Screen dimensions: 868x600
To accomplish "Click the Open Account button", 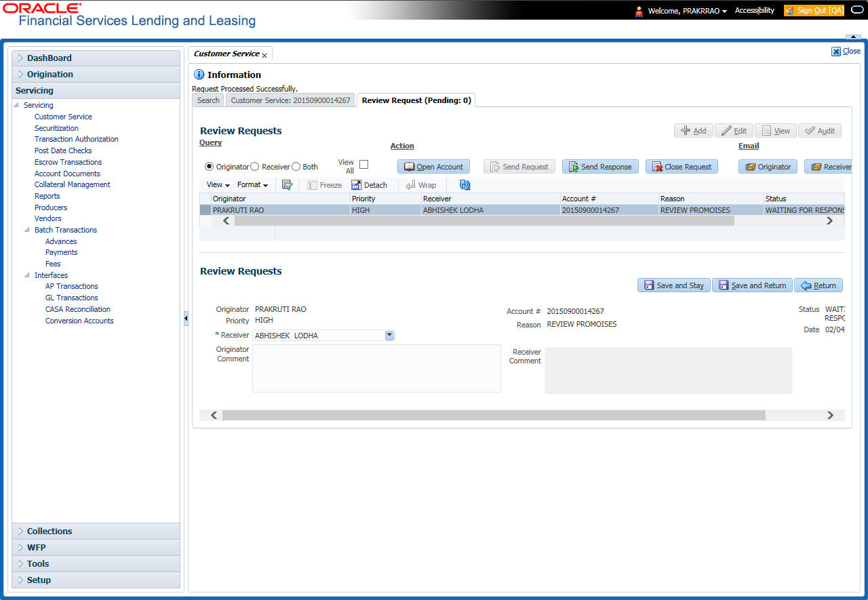I will (433, 167).
